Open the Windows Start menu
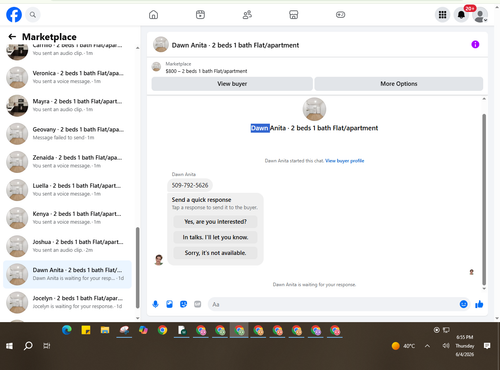This screenshot has height=370, width=500. click(9, 346)
